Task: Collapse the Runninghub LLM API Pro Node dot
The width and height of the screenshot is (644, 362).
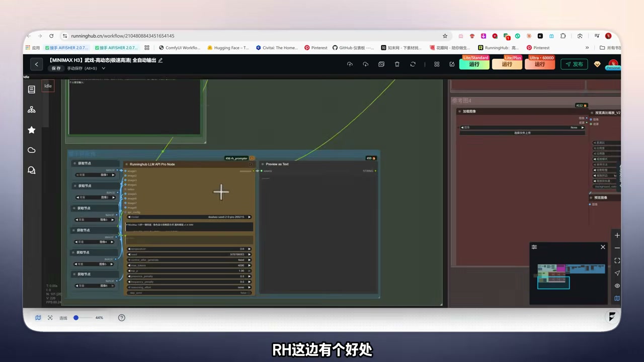Action: (127, 164)
